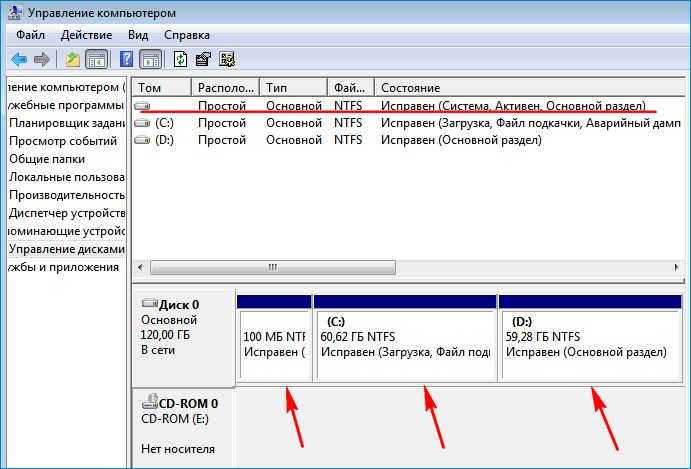Image resolution: width=691 pixels, height=469 pixels.
Task: Click CD-ROM (E:) text
Action: tap(175, 419)
